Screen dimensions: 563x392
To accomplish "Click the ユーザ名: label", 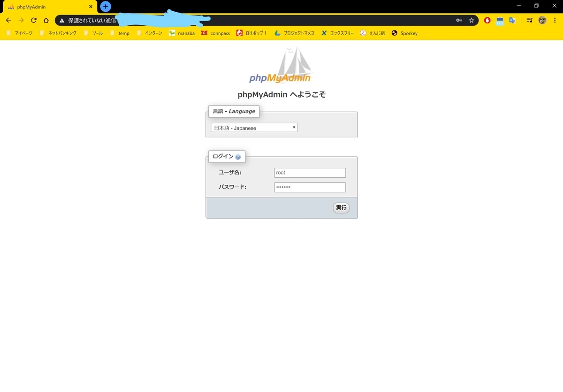I will click(x=230, y=173).
